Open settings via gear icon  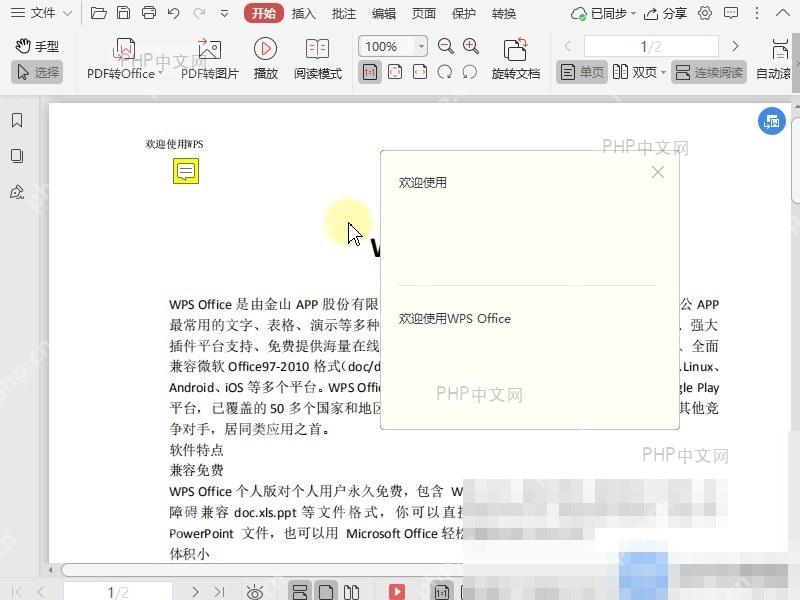click(x=705, y=13)
